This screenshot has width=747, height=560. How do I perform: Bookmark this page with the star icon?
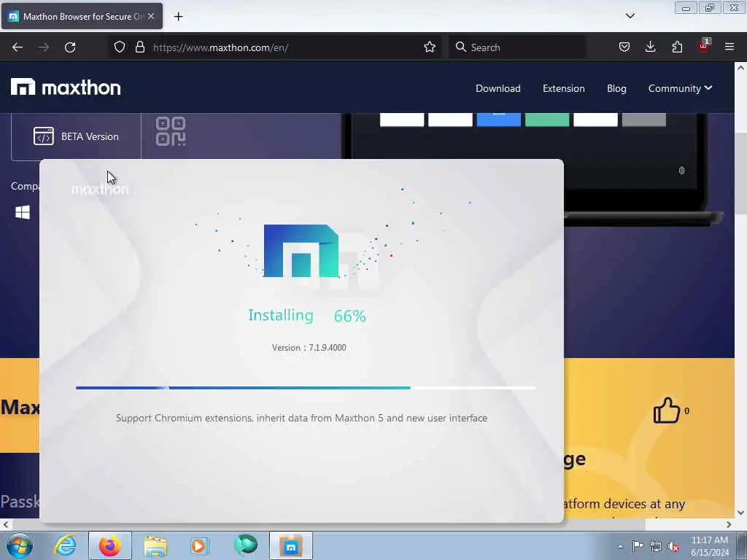point(429,47)
